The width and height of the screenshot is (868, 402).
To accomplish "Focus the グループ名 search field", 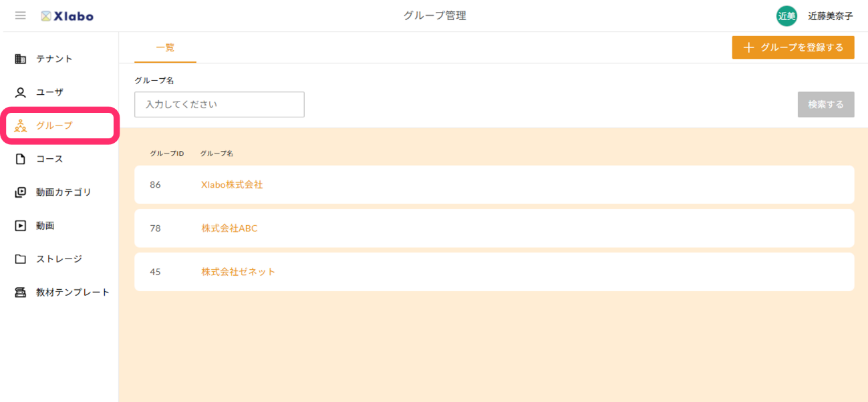I will [x=219, y=105].
